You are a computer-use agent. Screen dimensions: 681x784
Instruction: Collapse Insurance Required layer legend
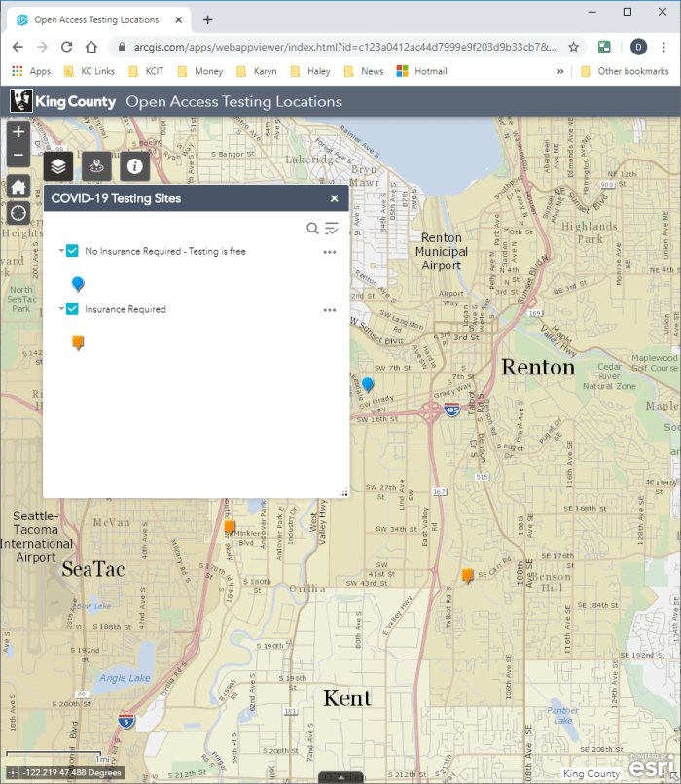point(59,309)
